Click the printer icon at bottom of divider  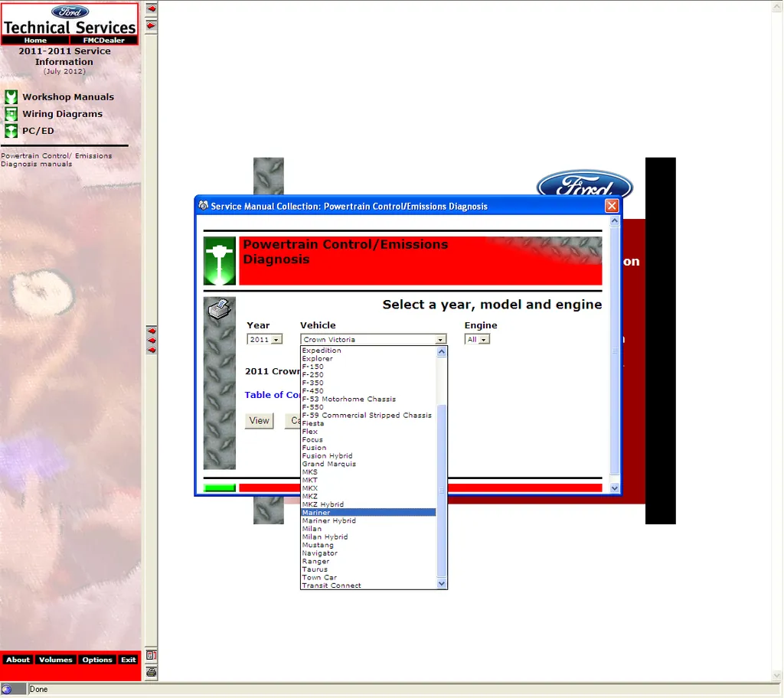151,672
